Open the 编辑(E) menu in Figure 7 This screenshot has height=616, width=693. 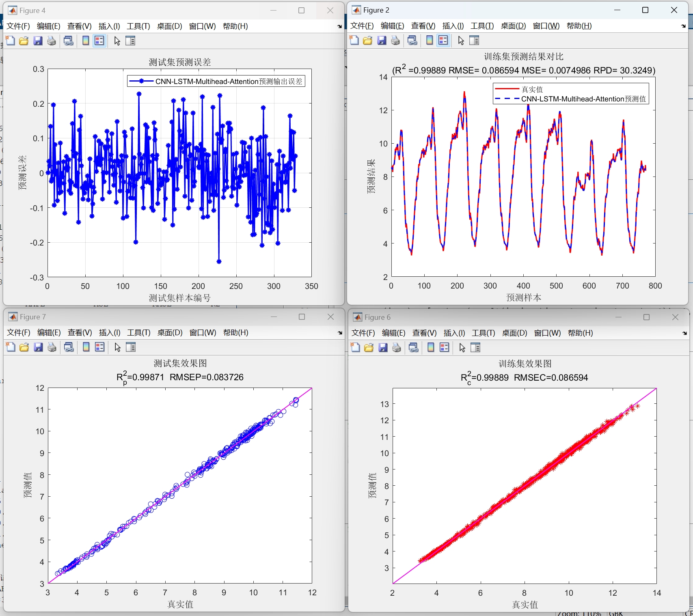pos(48,332)
